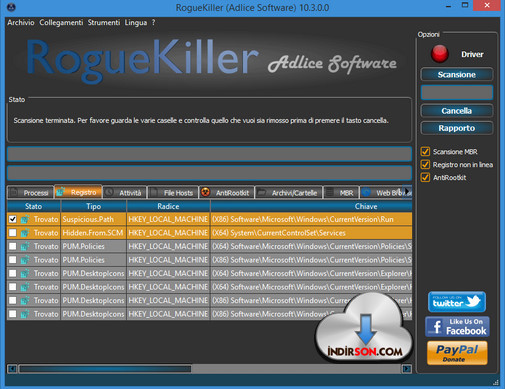This screenshot has height=389, width=505.
Task: Click the horizontal scrollbar right arrow
Action: tap(407, 369)
